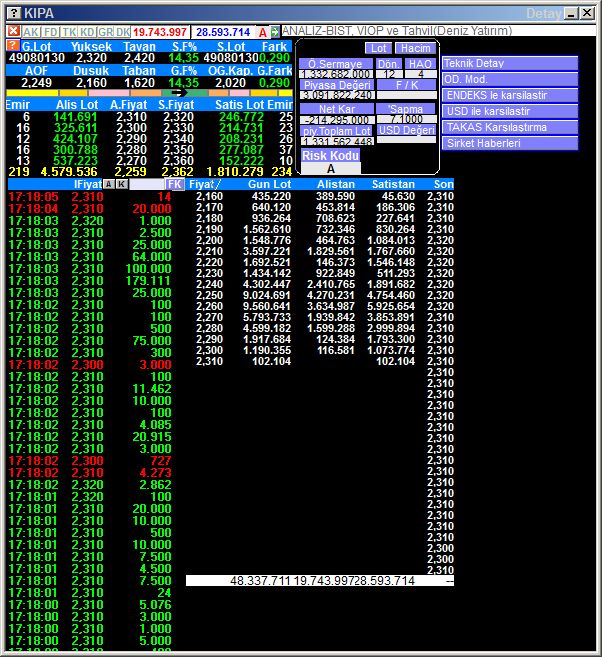Select the KD toolbar tab
602x657 pixels.
(88, 32)
